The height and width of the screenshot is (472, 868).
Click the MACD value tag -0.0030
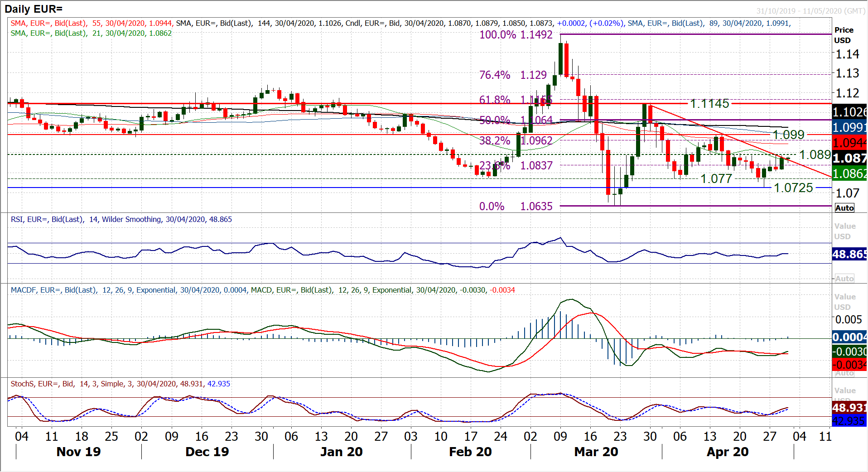click(x=849, y=352)
